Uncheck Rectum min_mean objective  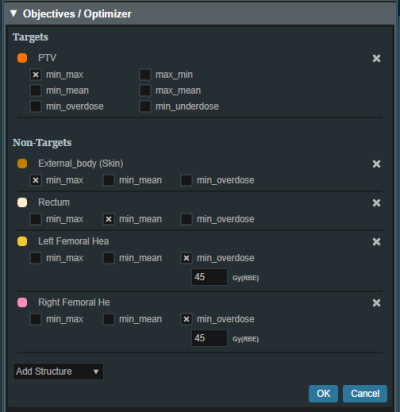109,219
